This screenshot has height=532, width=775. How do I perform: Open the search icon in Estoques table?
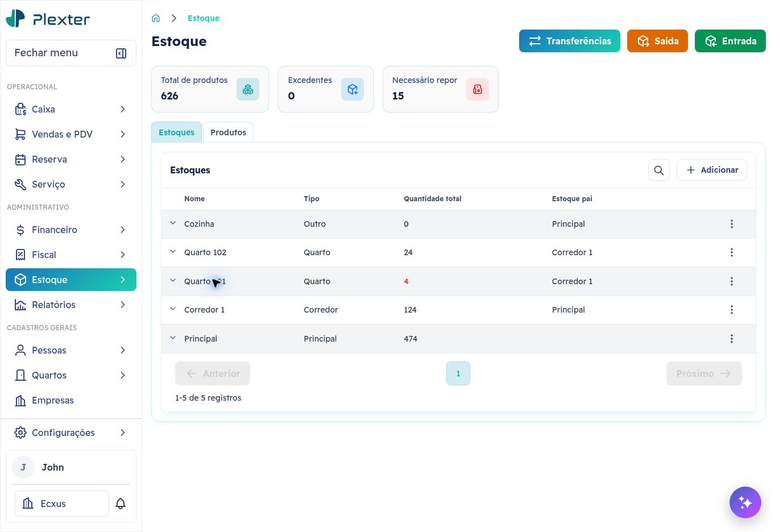[659, 170]
